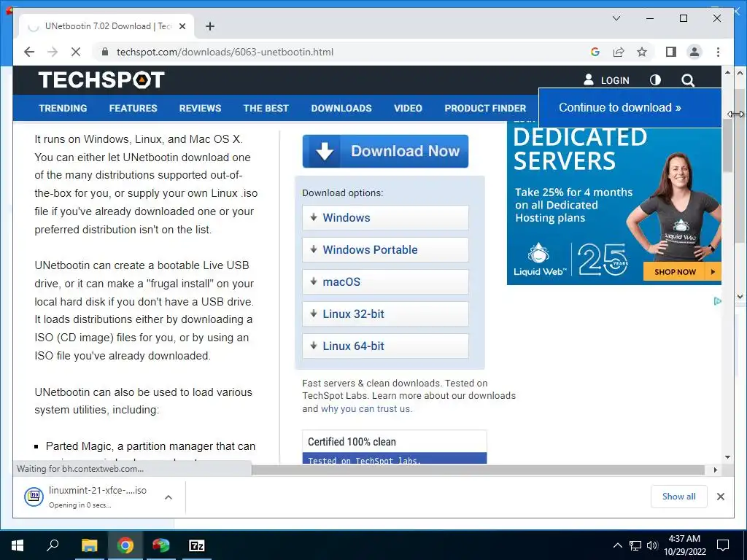747x560 pixels.
Task: Open the tab search chevron
Action: (616, 18)
